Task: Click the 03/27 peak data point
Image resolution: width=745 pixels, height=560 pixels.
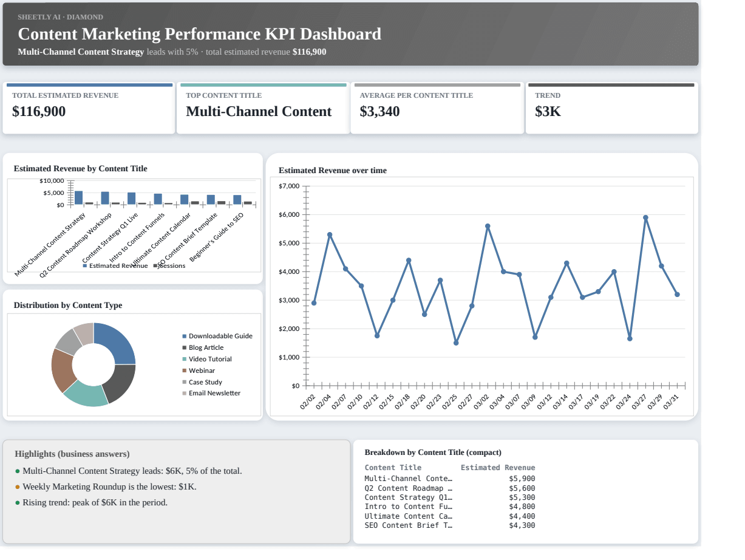Action: [645, 217]
